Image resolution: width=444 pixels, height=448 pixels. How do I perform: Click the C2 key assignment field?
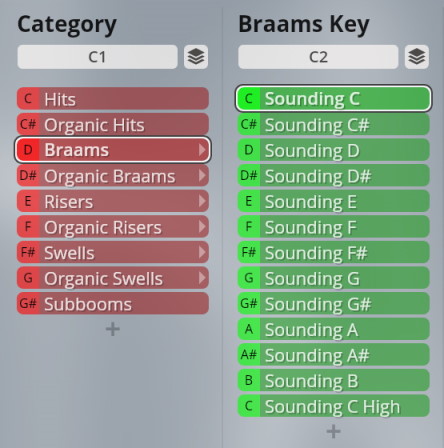(x=318, y=57)
